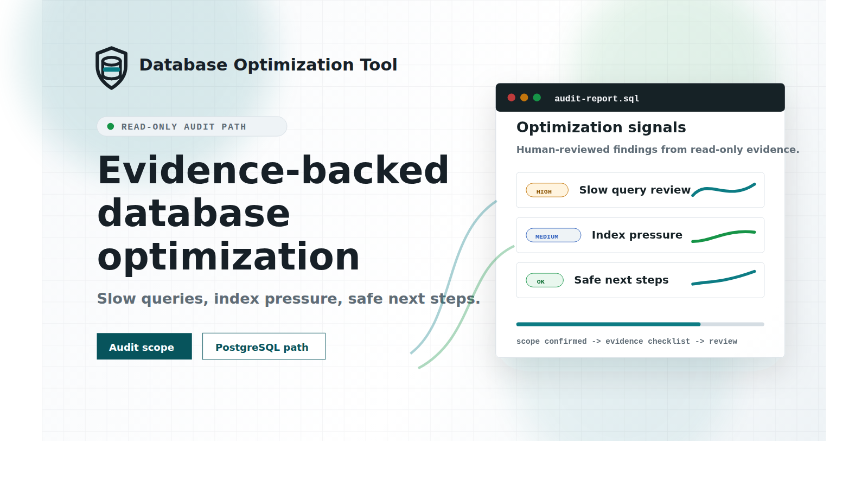Click the Audit scope button
Screen dimensions: 868x488
pos(144,346)
